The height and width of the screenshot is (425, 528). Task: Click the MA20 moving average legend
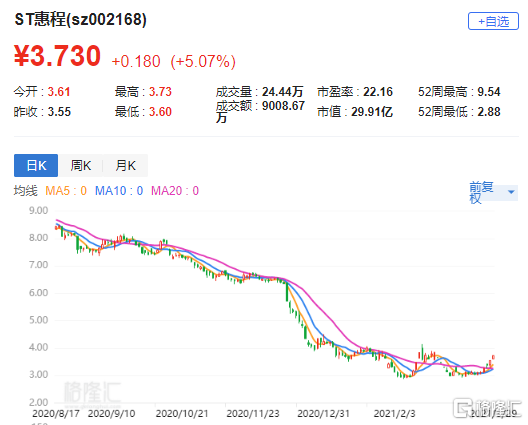coord(175,191)
